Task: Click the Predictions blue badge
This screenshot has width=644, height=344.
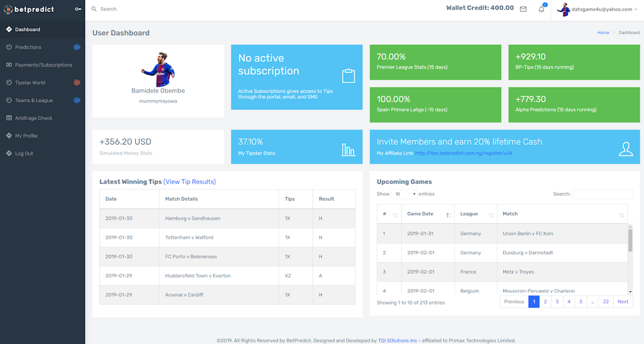Action: [x=76, y=47]
